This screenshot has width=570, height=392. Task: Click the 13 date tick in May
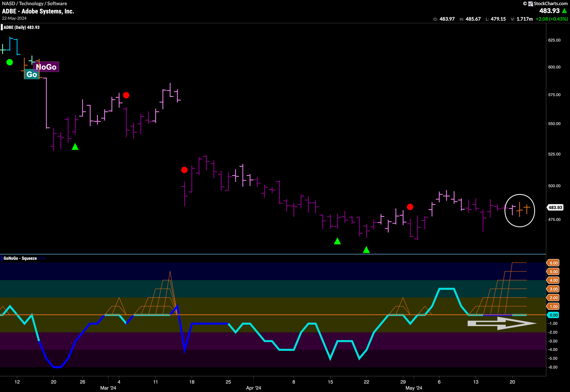click(x=476, y=382)
